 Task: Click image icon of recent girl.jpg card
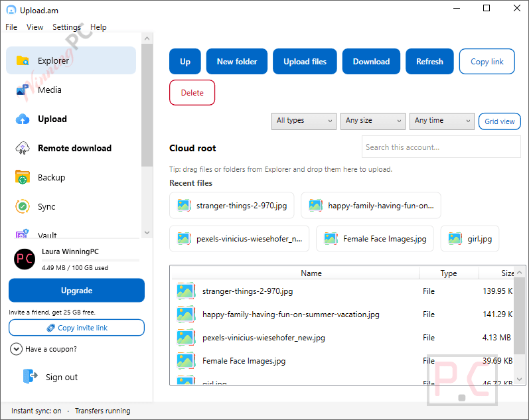pos(455,238)
